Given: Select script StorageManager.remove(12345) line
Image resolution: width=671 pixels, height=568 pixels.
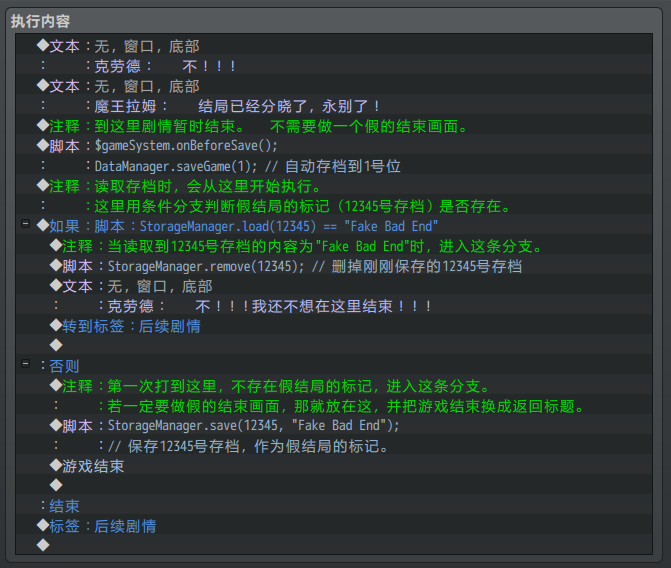Looking at the screenshot, I should point(334,266).
